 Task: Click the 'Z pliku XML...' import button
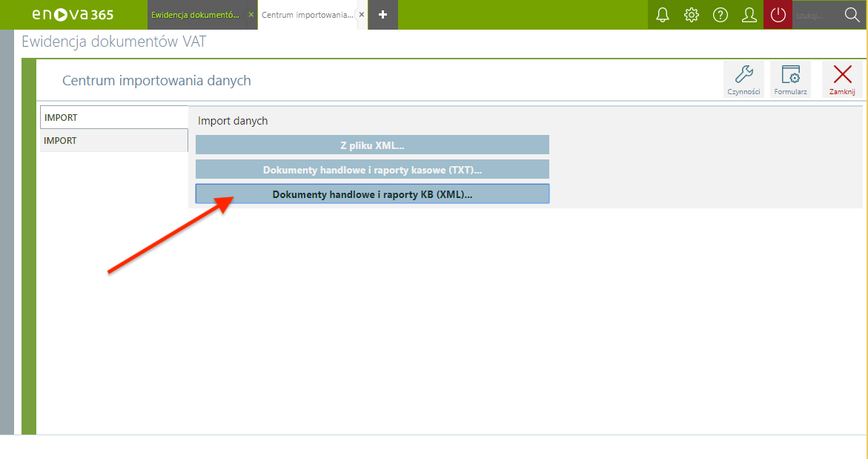pyautogui.click(x=372, y=145)
